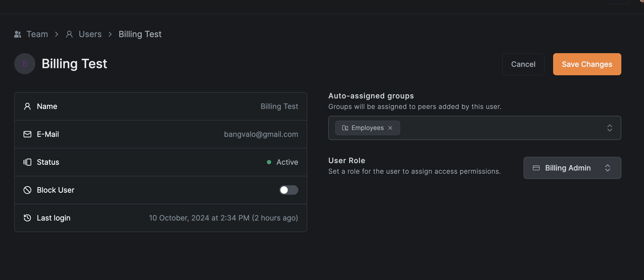Click the Block User prohibition icon
The height and width of the screenshot is (280, 644).
[27, 190]
